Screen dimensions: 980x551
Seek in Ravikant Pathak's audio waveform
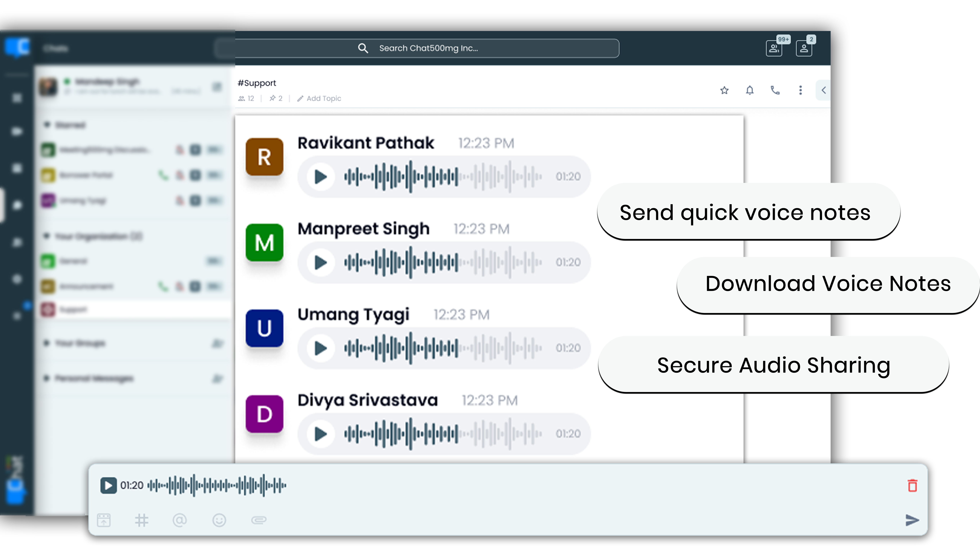point(443,176)
